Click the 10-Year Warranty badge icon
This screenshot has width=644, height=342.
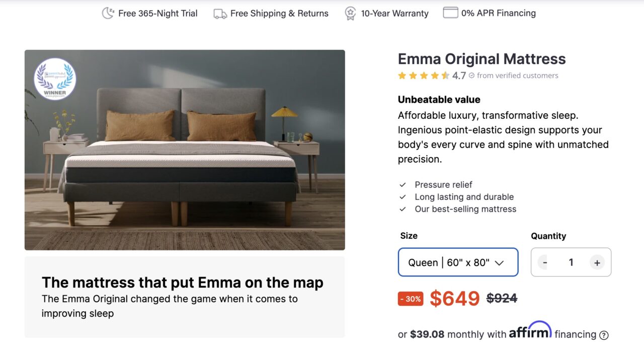[x=350, y=13]
